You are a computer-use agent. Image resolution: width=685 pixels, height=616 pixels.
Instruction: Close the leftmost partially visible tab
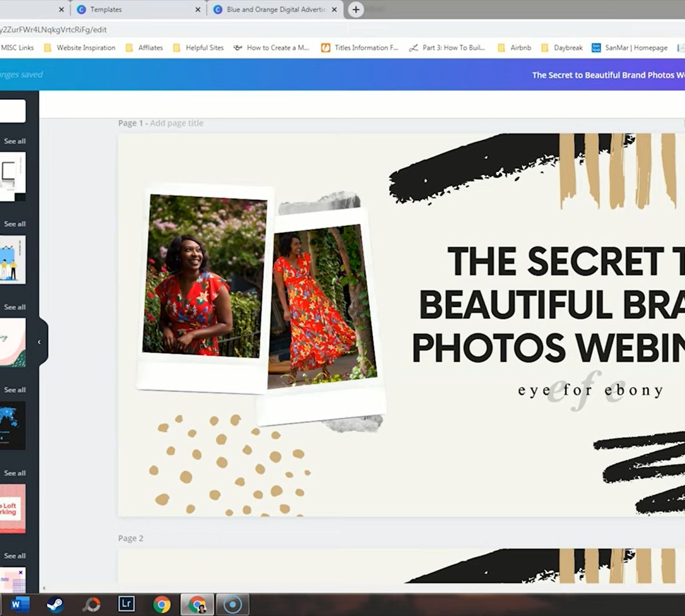61,10
